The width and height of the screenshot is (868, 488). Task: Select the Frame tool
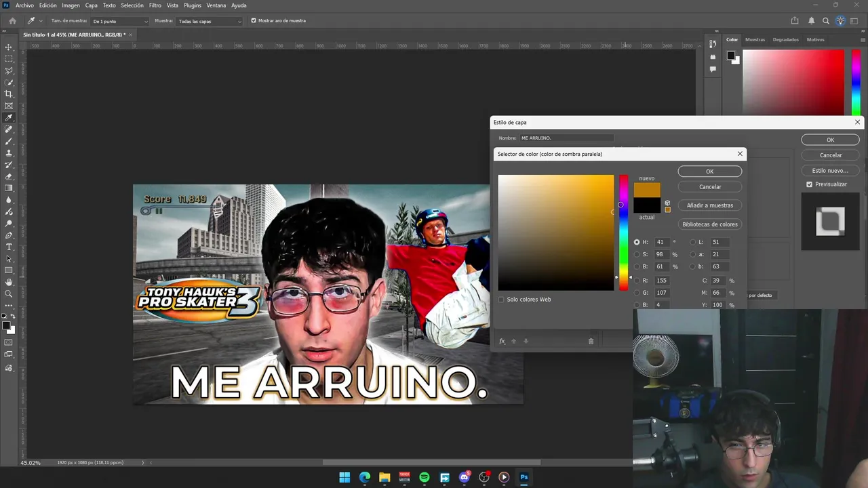point(9,106)
